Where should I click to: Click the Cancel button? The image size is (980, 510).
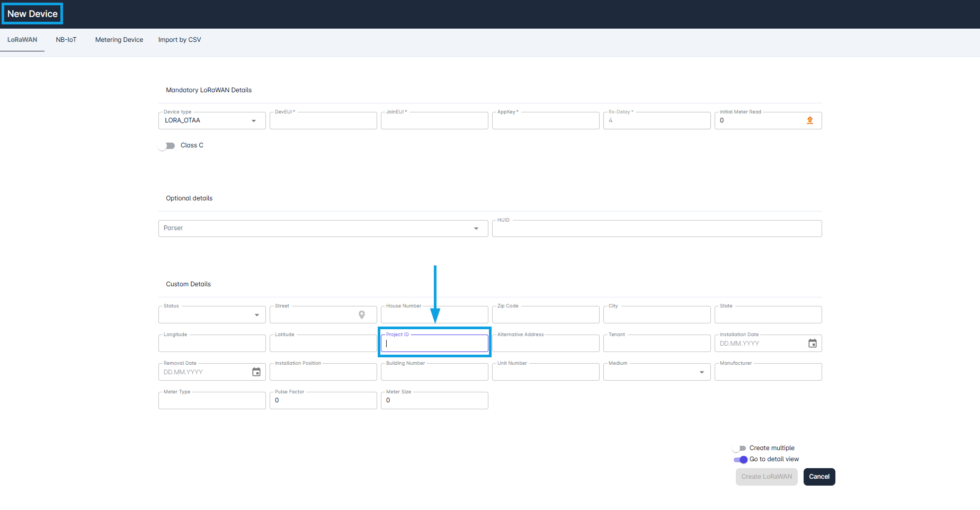tap(819, 477)
